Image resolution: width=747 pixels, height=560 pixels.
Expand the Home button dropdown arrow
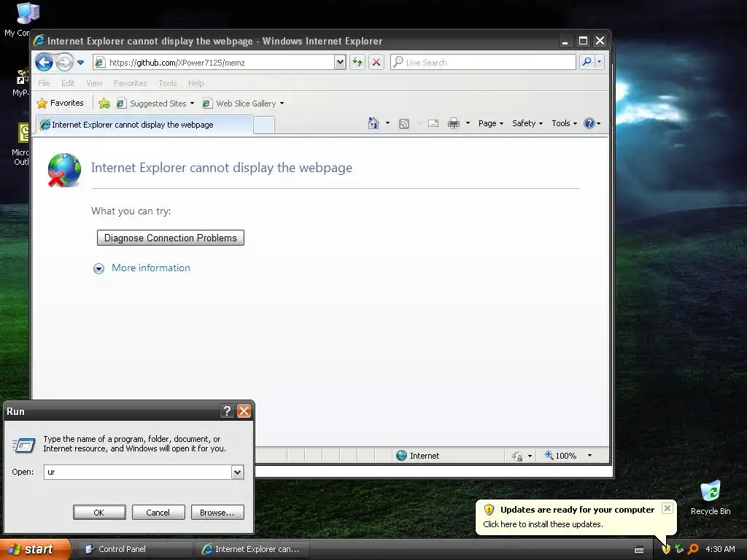coord(387,123)
